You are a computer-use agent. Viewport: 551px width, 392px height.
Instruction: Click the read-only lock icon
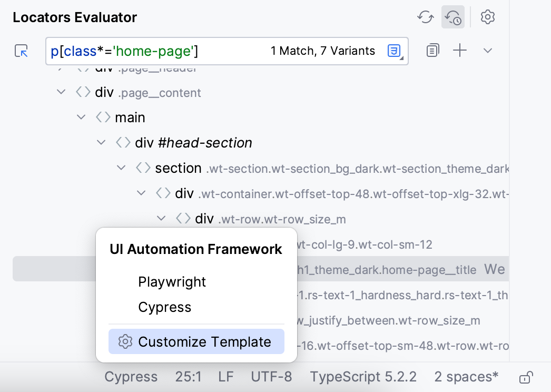(525, 377)
